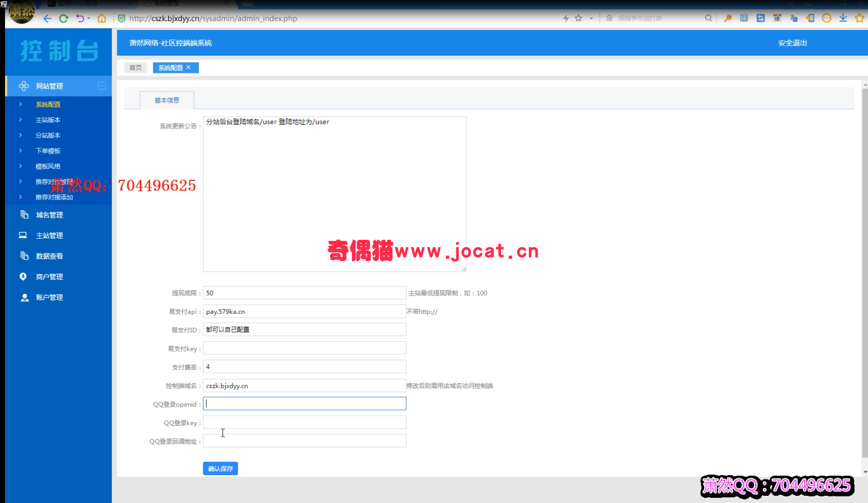Open the key password manager icon
The width and height of the screenshot is (868, 503).
click(728, 18)
